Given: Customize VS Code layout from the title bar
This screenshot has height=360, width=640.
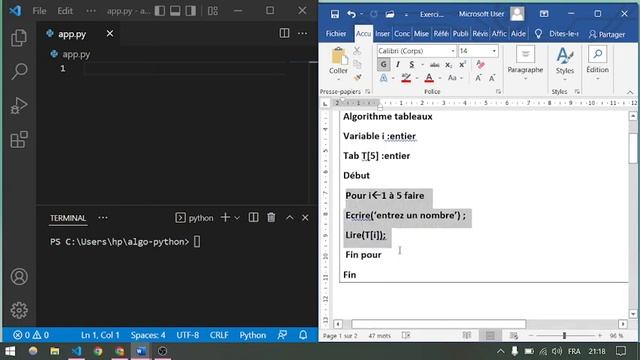Looking at the screenshot, I should click(213, 11).
